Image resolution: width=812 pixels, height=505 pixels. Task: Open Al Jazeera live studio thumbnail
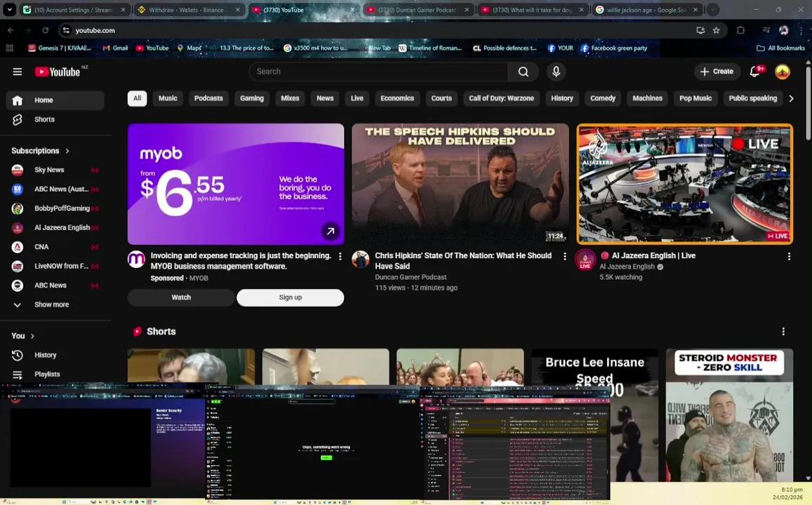tap(684, 184)
